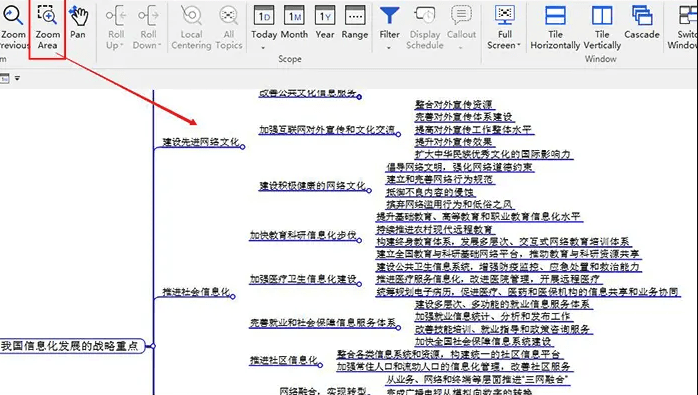The width and height of the screenshot is (698, 395).
Task: Cascade the open windows
Action: tap(642, 22)
